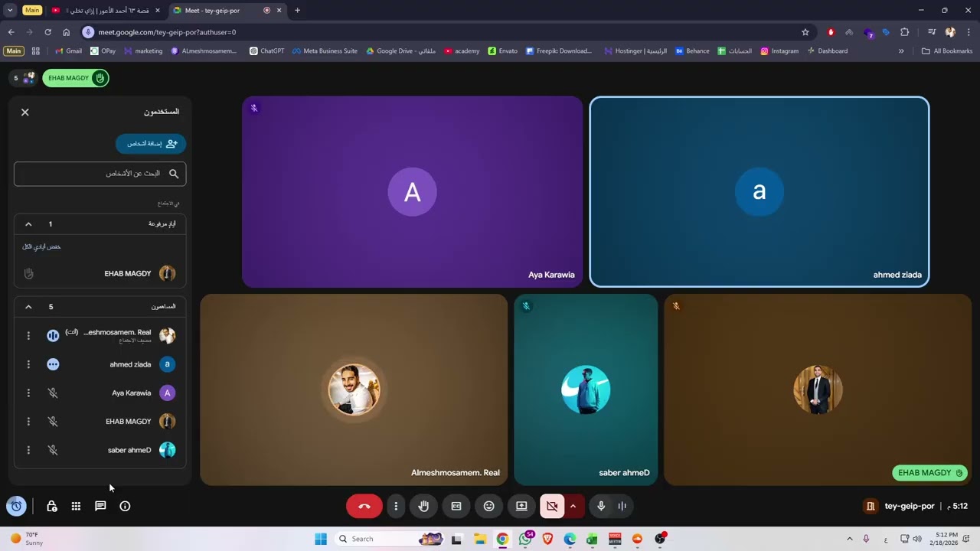Screen dimensions: 980x551
Task: Open options menu for Almeshmosamem. Real
Action: 28,336
